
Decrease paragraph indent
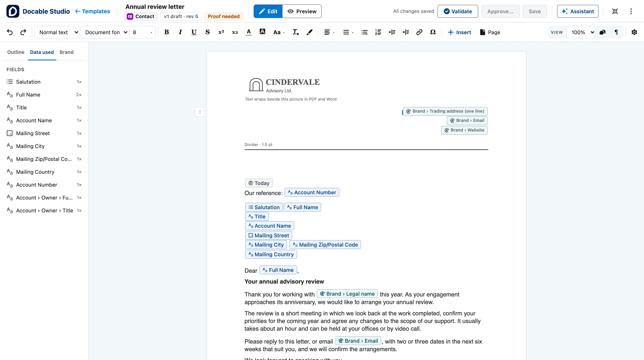(x=392, y=32)
